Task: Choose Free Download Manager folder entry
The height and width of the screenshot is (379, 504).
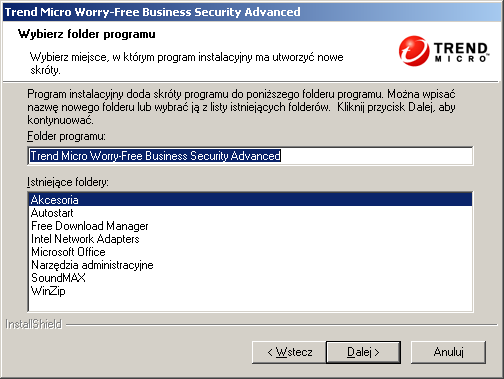Action: coord(250,226)
